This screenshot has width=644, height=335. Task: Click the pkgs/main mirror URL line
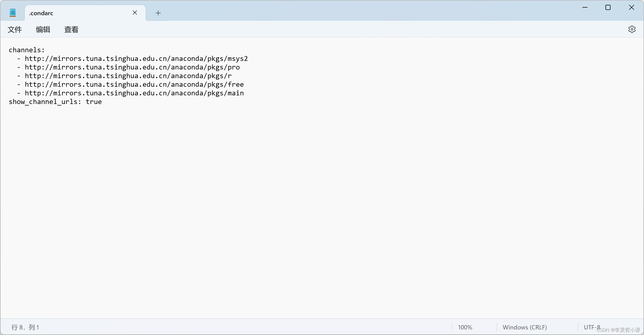pos(134,93)
